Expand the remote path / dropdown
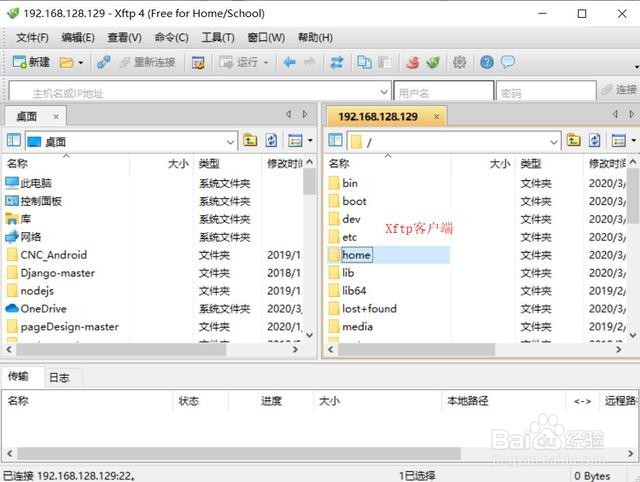The height and width of the screenshot is (482, 640). coord(553,142)
